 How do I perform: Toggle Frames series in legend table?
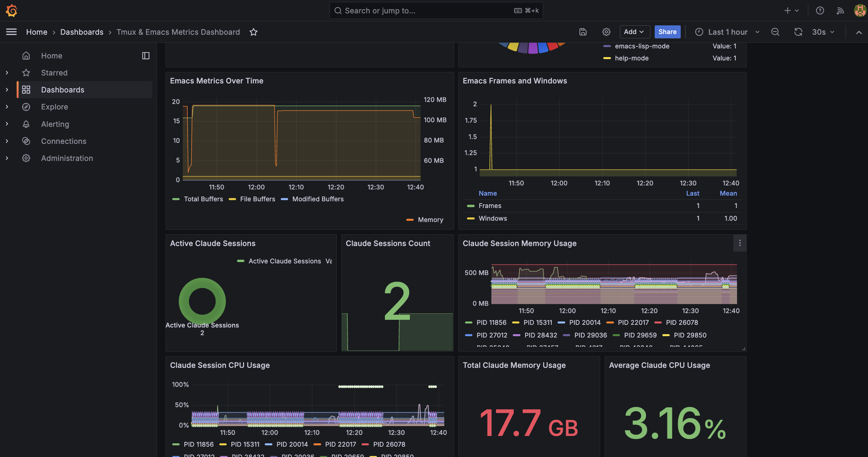click(x=490, y=206)
